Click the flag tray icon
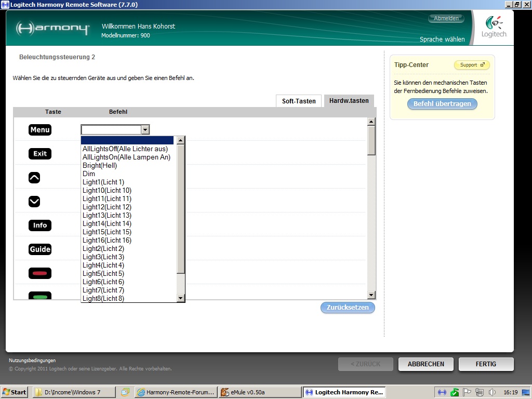532x399 pixels. 467,392
